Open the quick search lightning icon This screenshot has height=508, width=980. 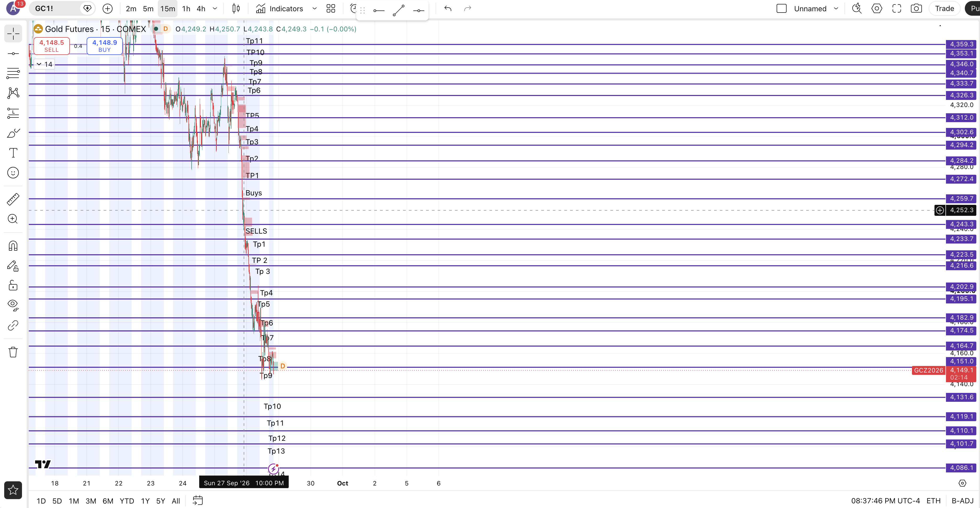[x=856, y=8]
